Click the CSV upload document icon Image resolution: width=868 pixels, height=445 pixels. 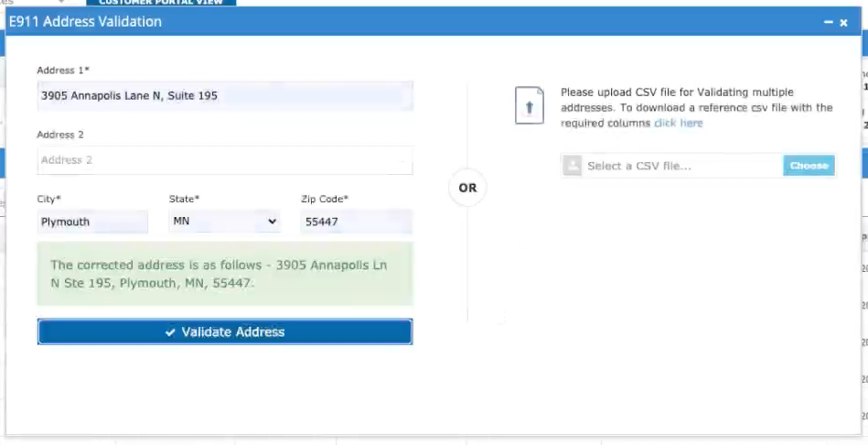pyautogui.click(x=529, y=107)
